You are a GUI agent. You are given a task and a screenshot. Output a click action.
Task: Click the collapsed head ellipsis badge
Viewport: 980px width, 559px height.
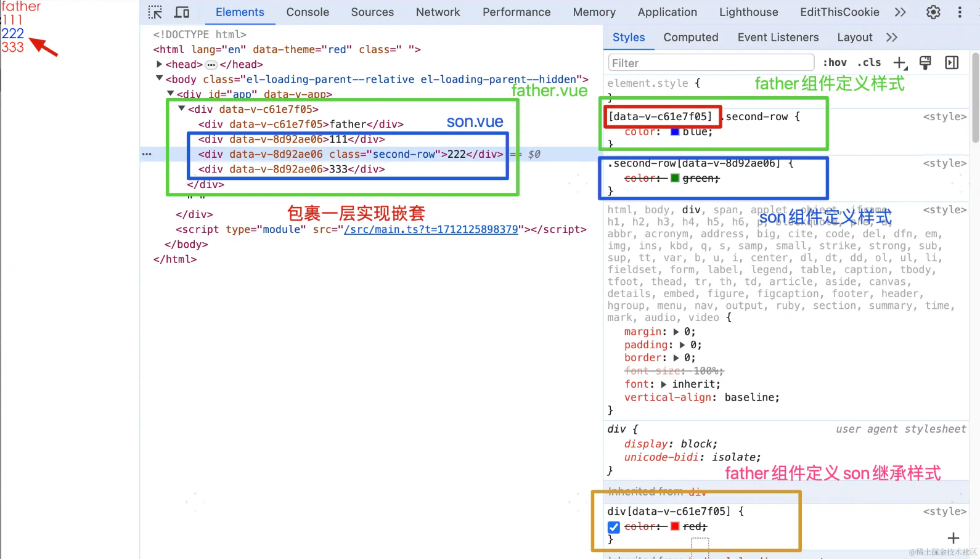coord(211,65)
